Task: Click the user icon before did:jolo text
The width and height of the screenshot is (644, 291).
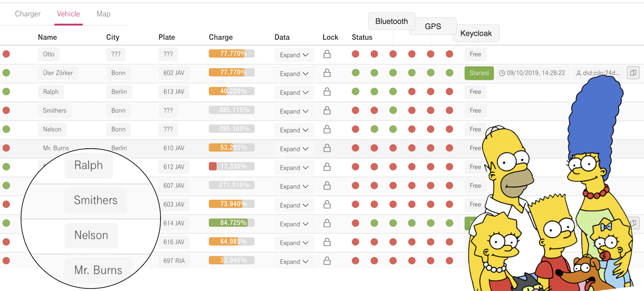Action: point(578,74)
